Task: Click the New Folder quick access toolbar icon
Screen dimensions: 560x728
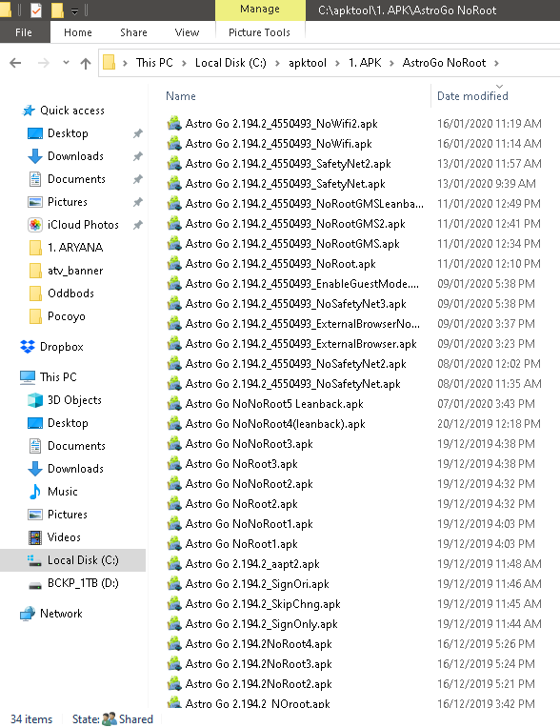Action: tap(57, 10)
